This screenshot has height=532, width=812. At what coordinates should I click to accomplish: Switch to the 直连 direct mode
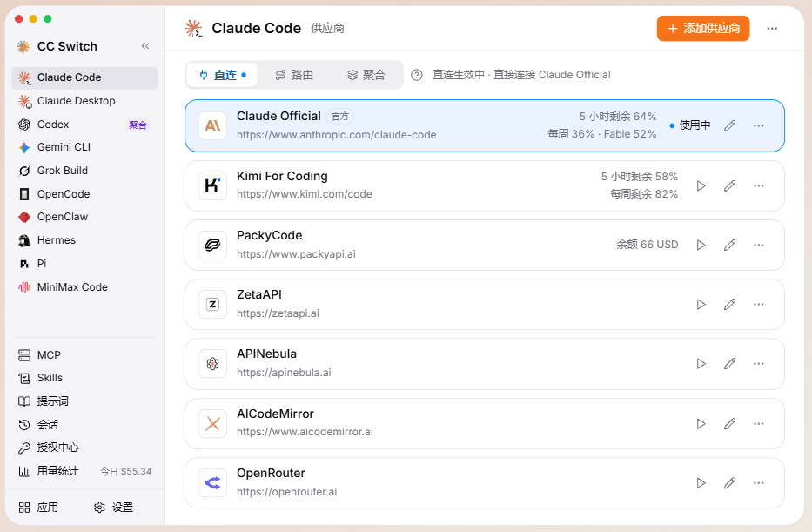tap(223, 75)
